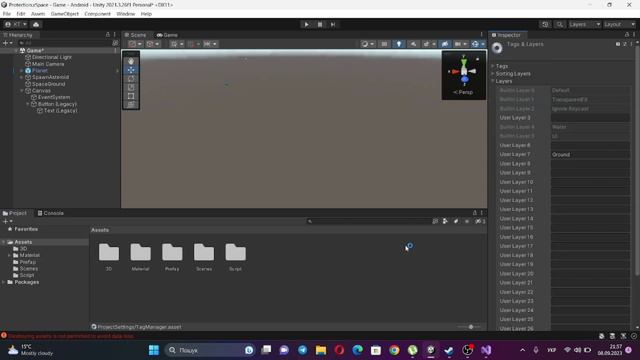
Task: Select the Hand (View) tool in Scene view
Action: tap(131, 61)
